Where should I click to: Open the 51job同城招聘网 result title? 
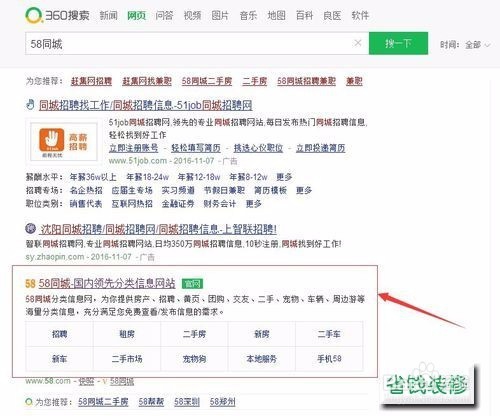[x=145, y=105]
